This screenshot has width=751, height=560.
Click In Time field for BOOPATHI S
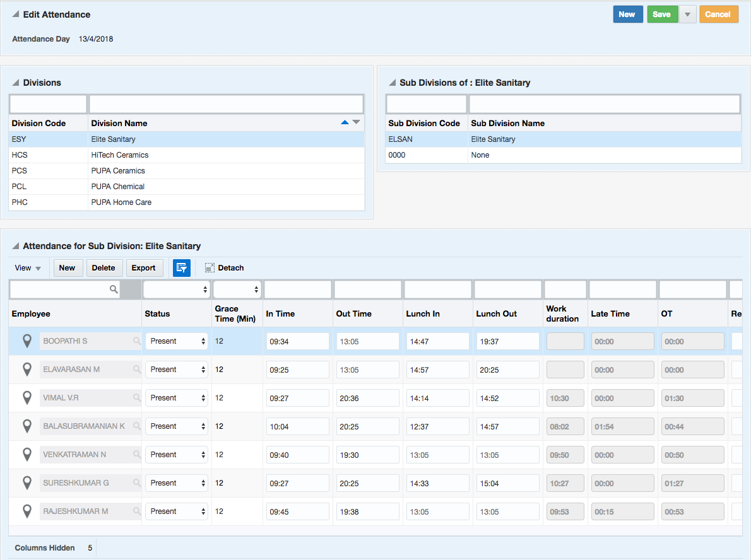tap(297, 341)
